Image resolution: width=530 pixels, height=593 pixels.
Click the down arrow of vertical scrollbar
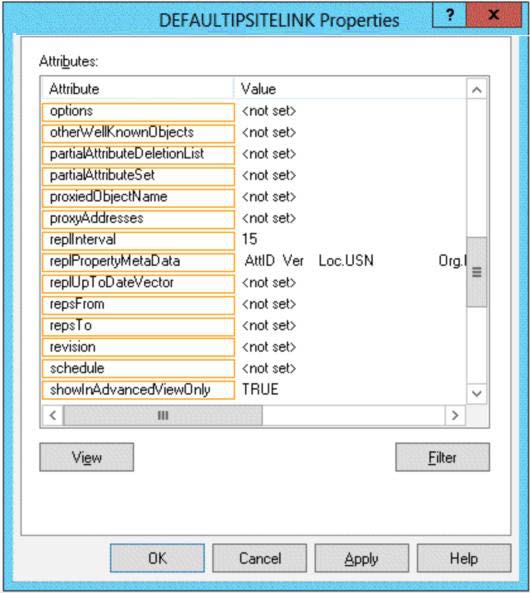click(x=477, y=394)
